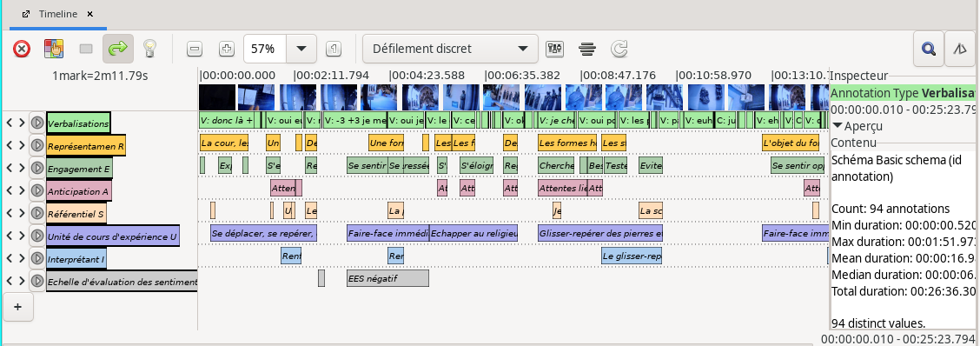Image resolution: width=980 pixels, height=346 pixels.
Task: Play the Echelle d'évaluation annotation type
Action: point(36,280)
